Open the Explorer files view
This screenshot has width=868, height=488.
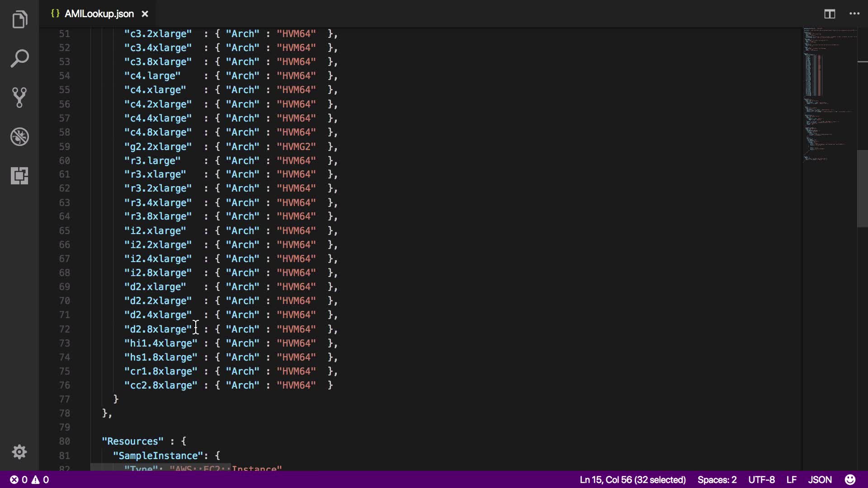tap(19, 19)
